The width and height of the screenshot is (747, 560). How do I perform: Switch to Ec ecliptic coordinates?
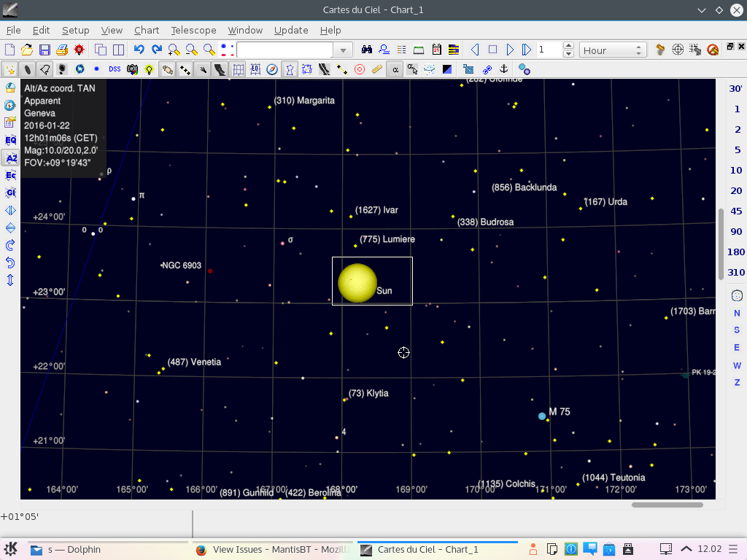tap(10, 175)
